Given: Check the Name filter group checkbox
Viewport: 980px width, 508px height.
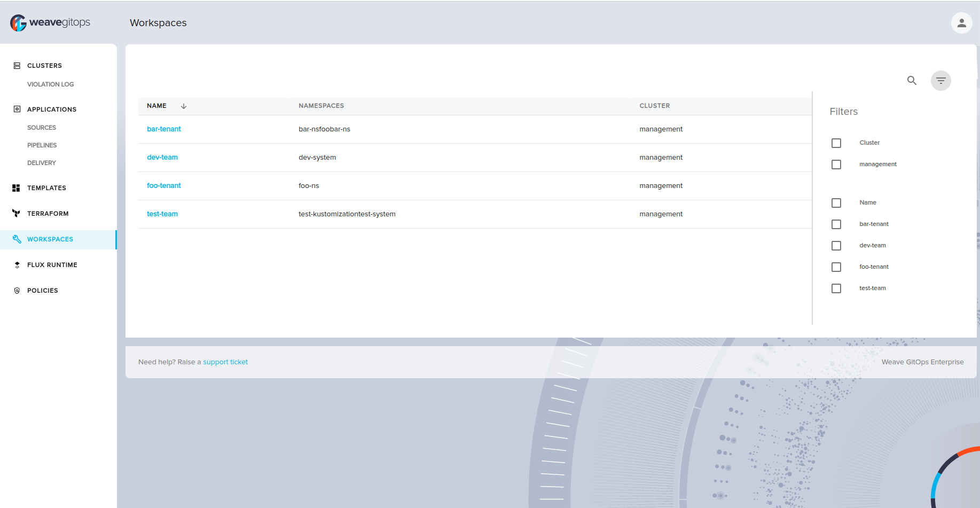Looking at the screenshot, I should click(x=836, y=203).
